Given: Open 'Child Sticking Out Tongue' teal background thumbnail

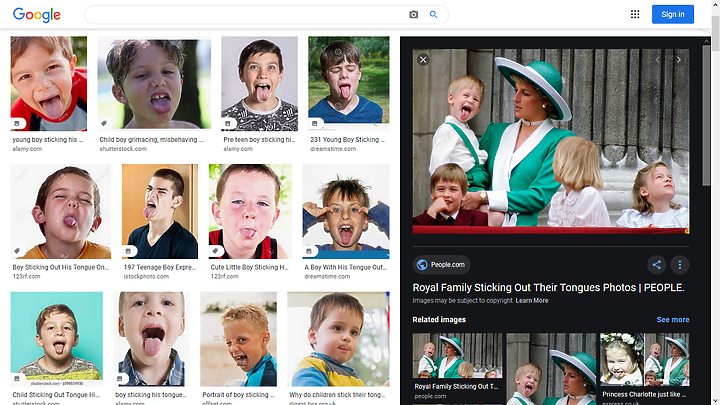Looking at the screenshot, I should coord(56,339).
